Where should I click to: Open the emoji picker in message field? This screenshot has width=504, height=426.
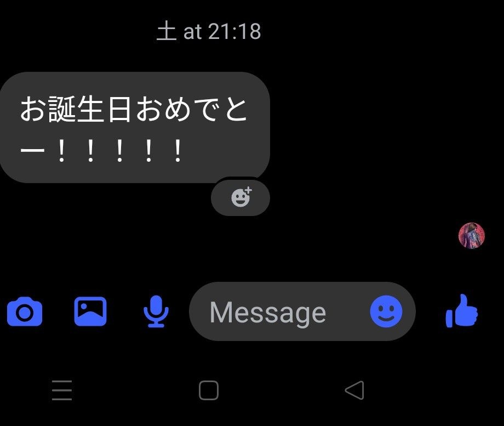click(386, 311)
